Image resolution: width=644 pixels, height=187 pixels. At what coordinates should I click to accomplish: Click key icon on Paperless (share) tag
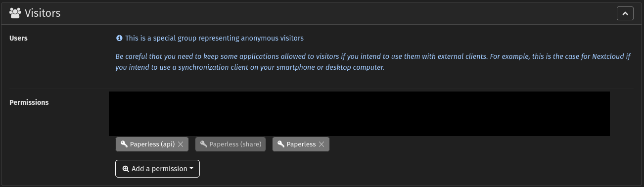(203, 144)
